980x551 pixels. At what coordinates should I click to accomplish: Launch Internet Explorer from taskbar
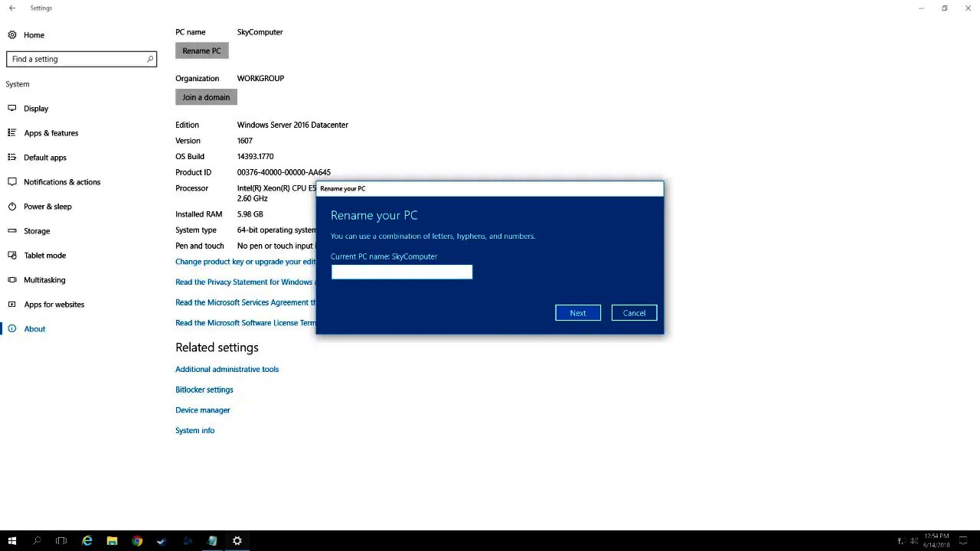pyautogui.click(x=87, y=541)
